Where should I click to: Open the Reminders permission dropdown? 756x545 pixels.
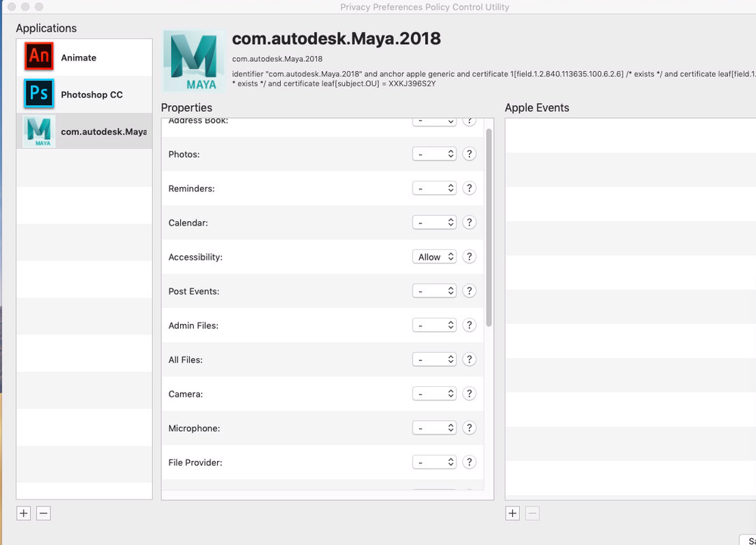(x=434, y=188)
